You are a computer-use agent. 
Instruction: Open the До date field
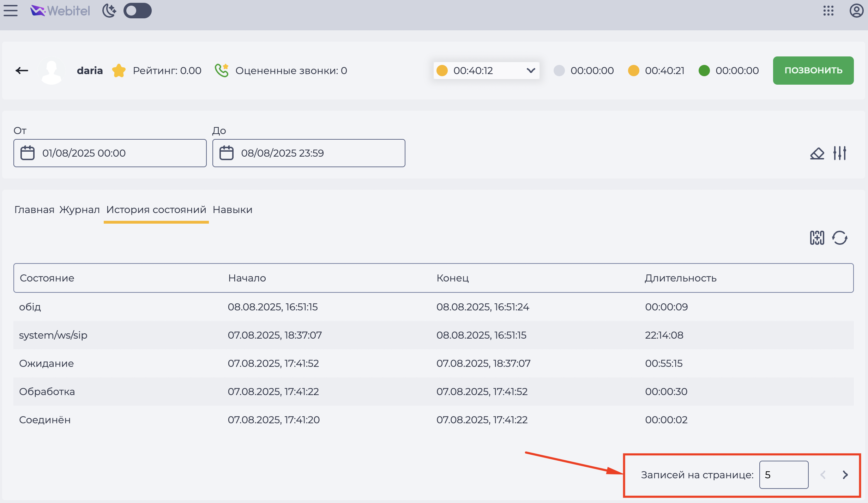tap(309, 153)
